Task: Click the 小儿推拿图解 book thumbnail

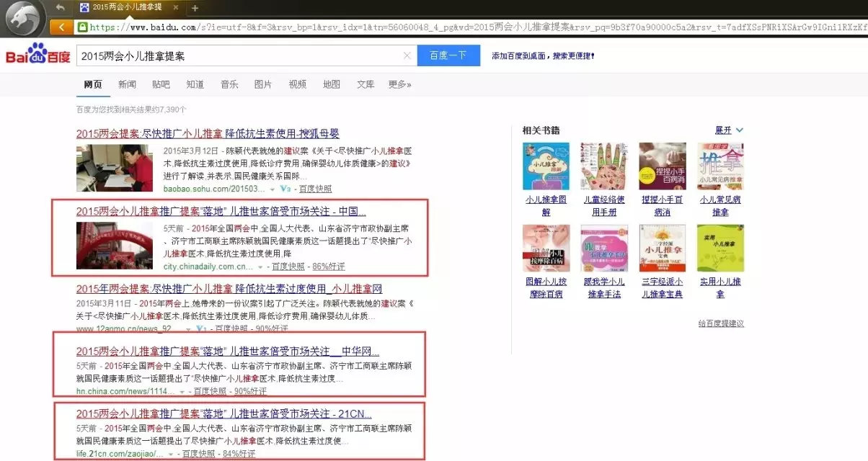Action: 546,166
